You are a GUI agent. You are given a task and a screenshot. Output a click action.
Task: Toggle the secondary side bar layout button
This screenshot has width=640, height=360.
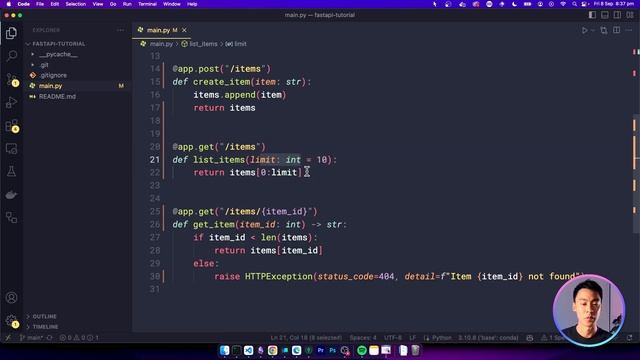[x=618, y=15]
